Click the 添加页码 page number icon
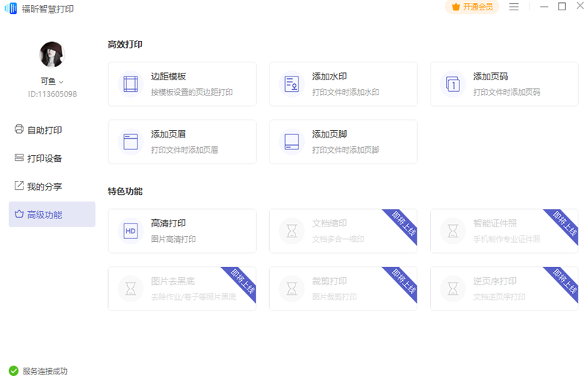The image size is (588, 392). point(453,84)
